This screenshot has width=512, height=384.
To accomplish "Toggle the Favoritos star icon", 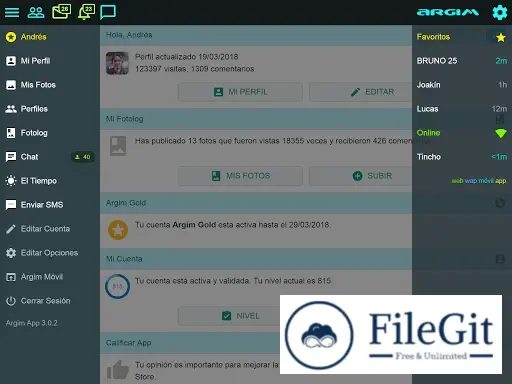I will pyautogui.click(x=500, y=37).
